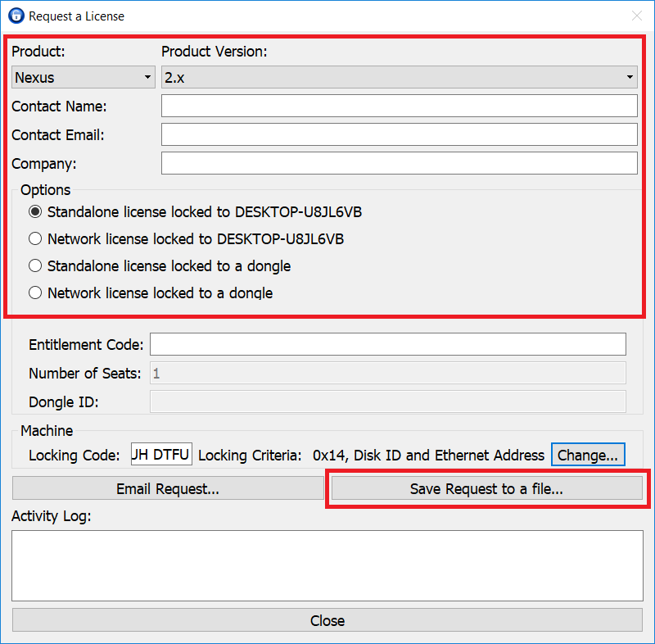Click the Machine group label
The image size is (655, 644).
coord(47,431)
